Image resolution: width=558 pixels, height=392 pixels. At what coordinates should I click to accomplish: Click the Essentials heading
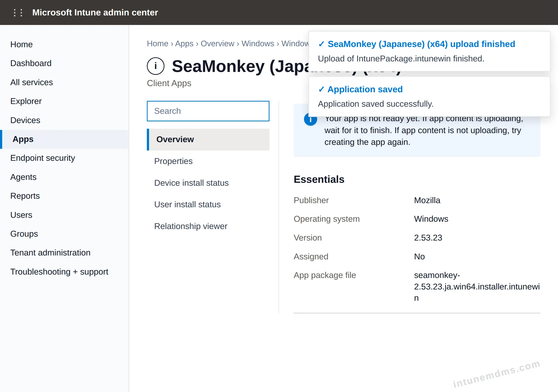tap(319, 179)
